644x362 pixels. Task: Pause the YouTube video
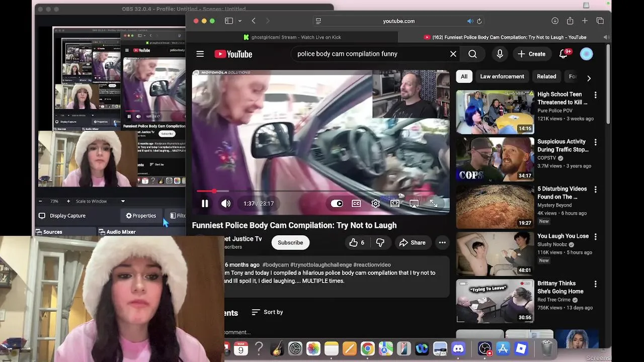click(205, 204)
